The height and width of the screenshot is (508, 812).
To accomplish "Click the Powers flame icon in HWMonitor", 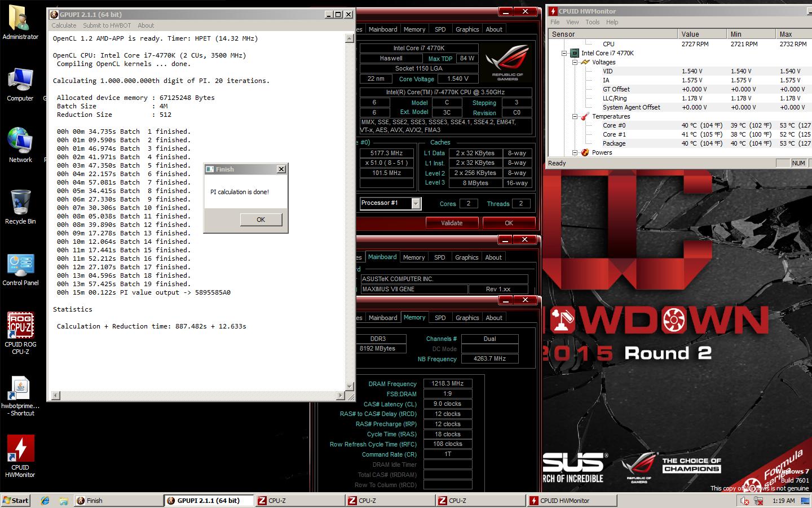I will [x=585, y=152].
